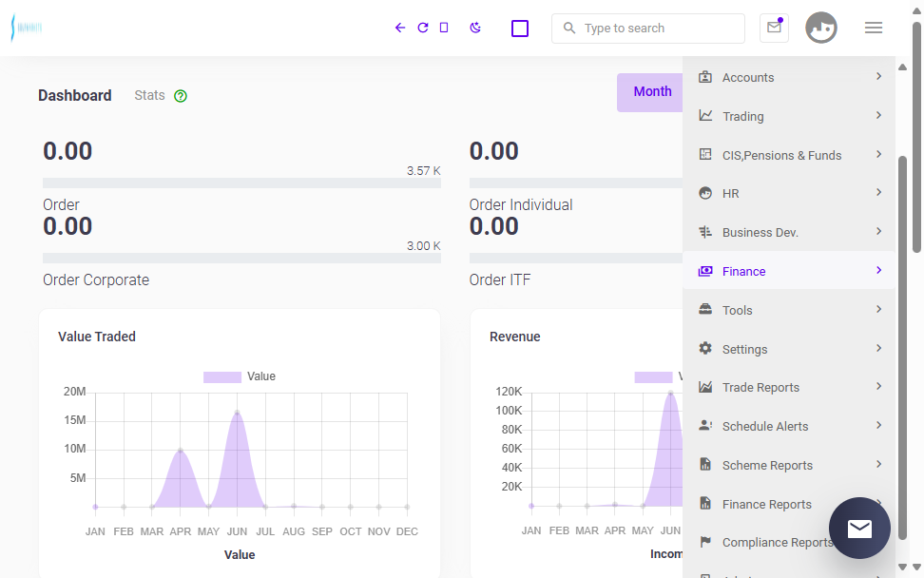Open the mail notifications icon

(774, 28)
